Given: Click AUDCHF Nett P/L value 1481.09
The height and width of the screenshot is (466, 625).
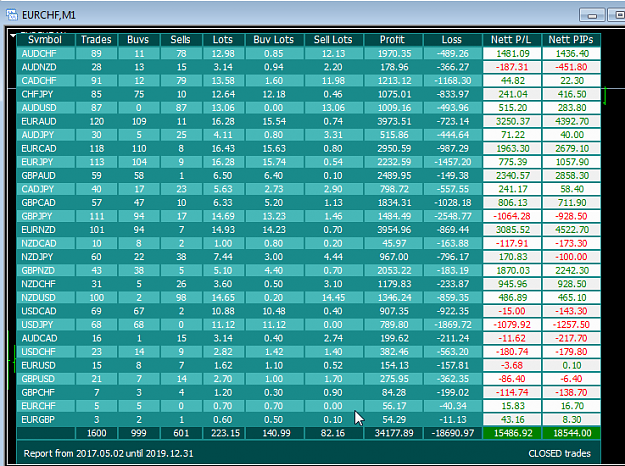Looking at the screenshot, I should tap(512, 53).
